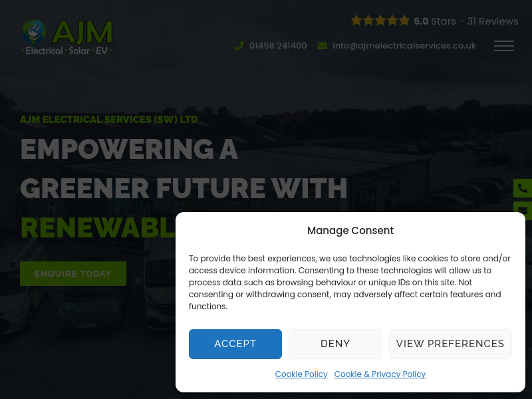Click the five gold rating stars
Viewport: 532px width, 399px height.
click(380, 21)
